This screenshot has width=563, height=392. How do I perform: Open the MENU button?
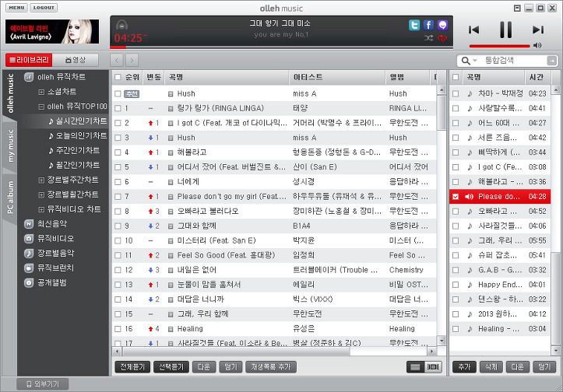click(16, 8)
